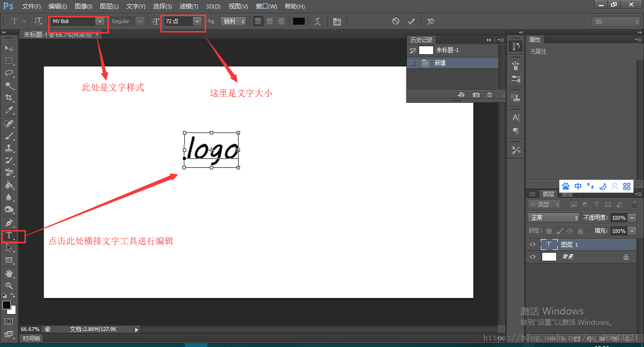Open the layer filter 类型 dropdown
Viewport: 644px width, 347px height.
pos(544,204)
